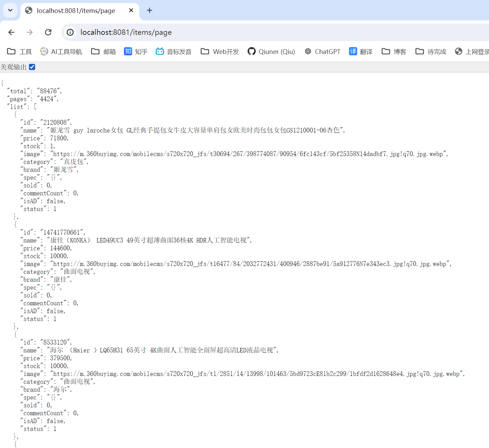This screenshot has height=448, width=489.
Task: Click the price value 144600
Action: [60, 248]
